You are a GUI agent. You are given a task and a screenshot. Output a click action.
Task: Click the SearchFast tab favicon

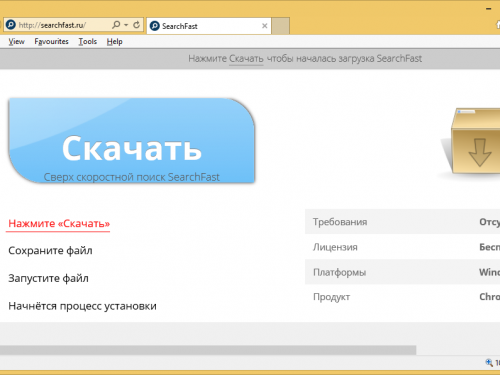(155, 26)
